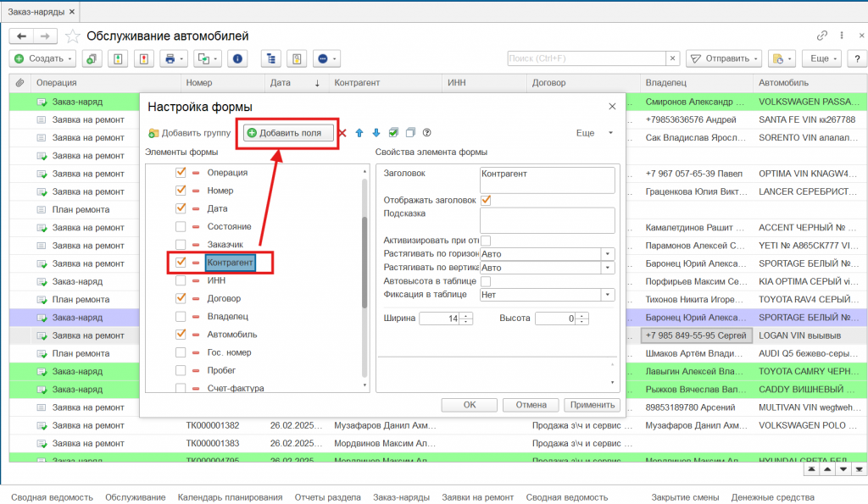Click the Добавить группу folder icon
Image resolution: width=868 pixels, height=504 pixels.
tap(153, 133)
